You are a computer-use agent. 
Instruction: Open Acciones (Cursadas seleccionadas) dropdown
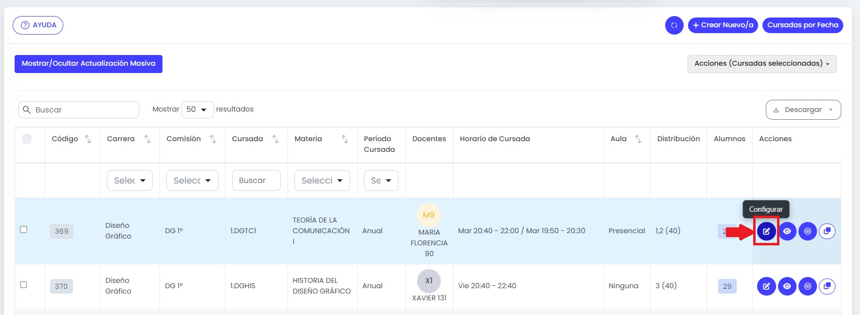coord(762,64)
